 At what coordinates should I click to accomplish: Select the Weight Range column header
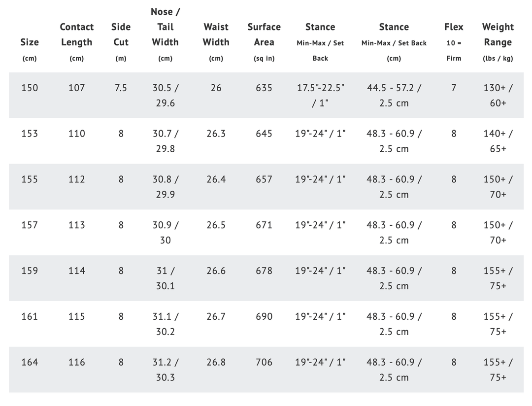[498, 34]
